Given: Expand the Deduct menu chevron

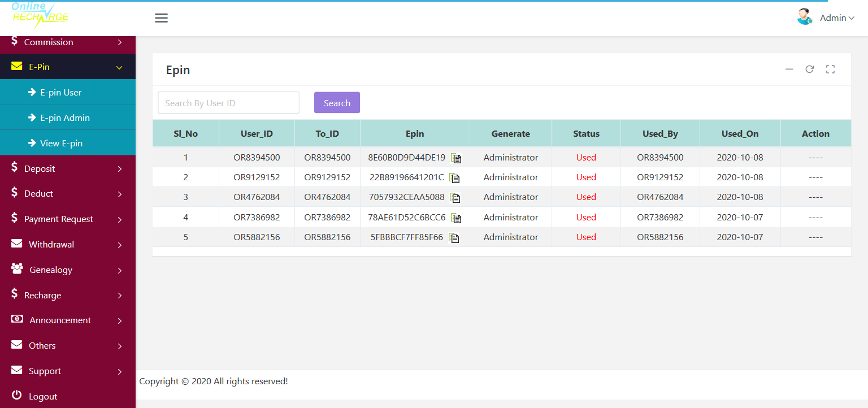Looking at the screenshot, I should pyautogui.click(x=120, y=194).
